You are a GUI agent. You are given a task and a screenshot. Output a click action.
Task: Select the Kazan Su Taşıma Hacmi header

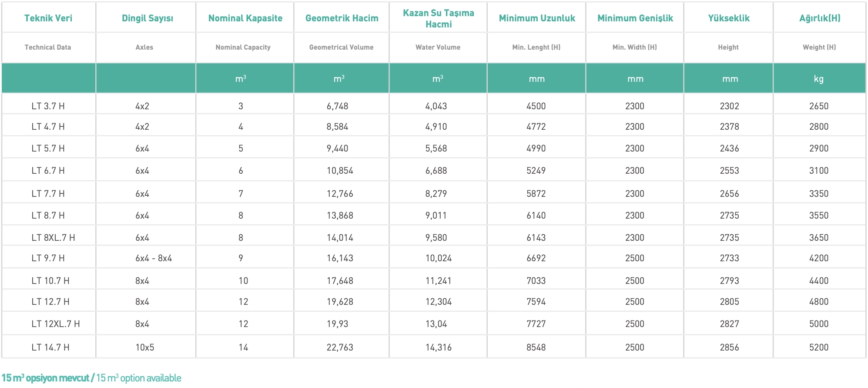438,19
